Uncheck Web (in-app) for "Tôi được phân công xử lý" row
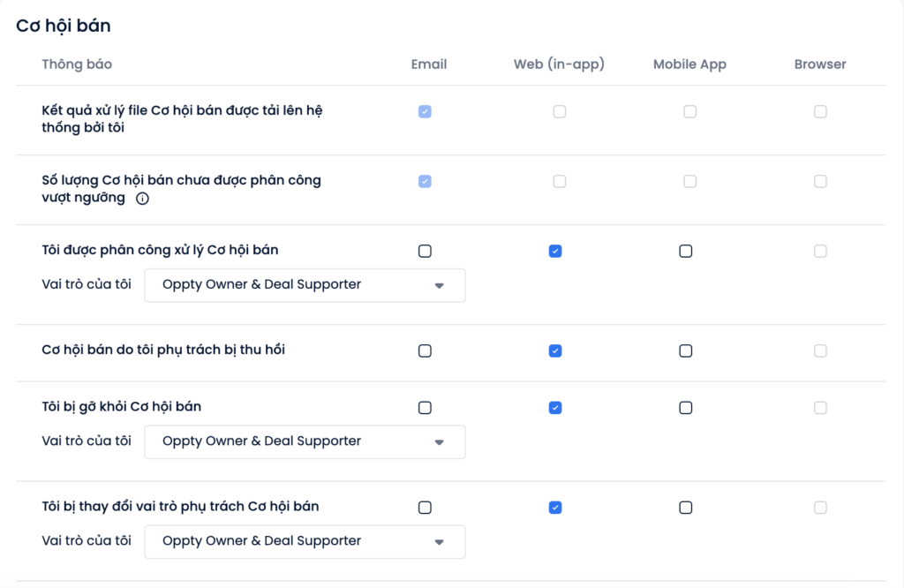This screenshot has width=904, height=588. [555, 252]
